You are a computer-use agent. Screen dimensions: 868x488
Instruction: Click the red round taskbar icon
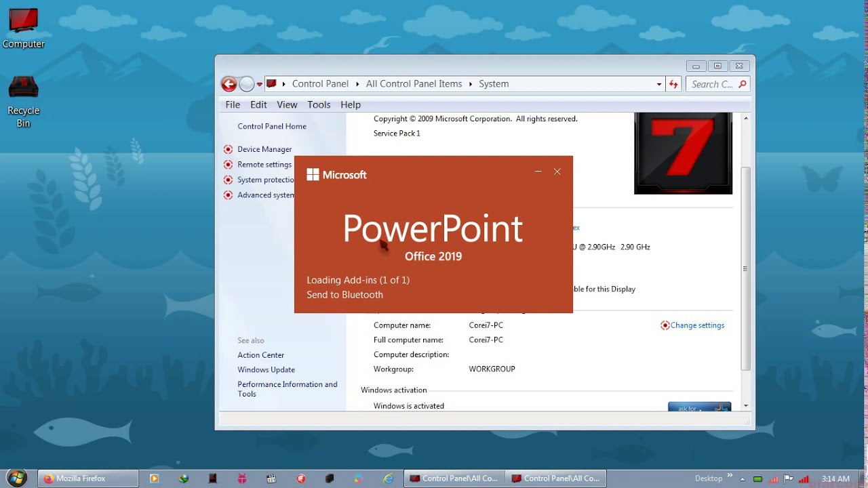301,479
